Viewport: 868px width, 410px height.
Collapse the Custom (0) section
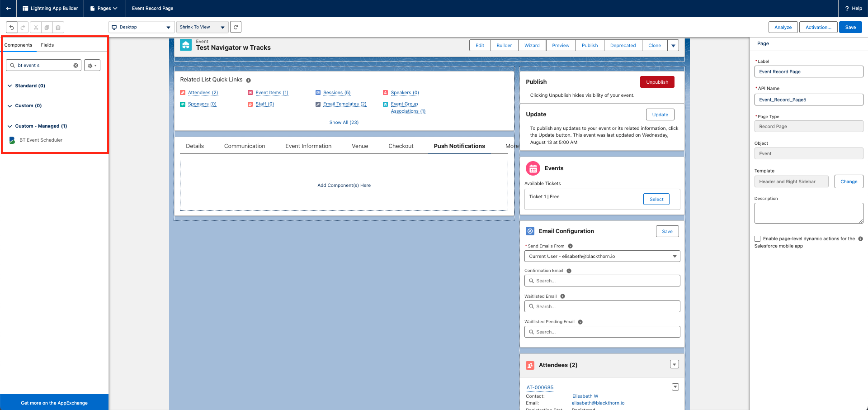9,106
